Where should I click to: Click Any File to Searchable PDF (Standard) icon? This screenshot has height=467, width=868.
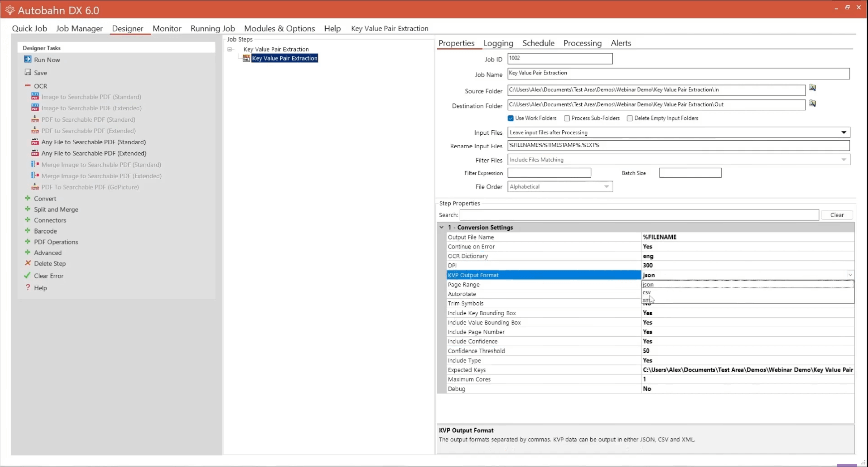click(x=35, y=142)
